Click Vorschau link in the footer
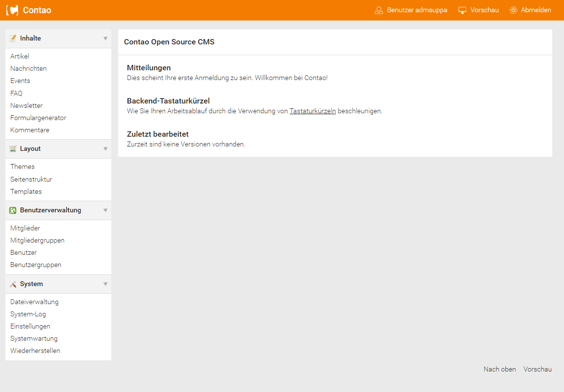 pyautogui.click(x=537, y=370)
